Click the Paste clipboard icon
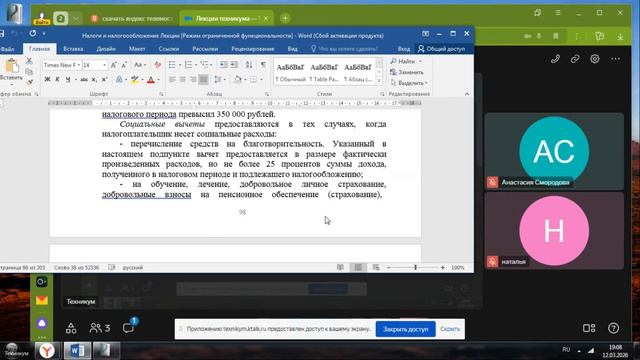Viewport: 640px width, 360px height. tap(12, 65)
